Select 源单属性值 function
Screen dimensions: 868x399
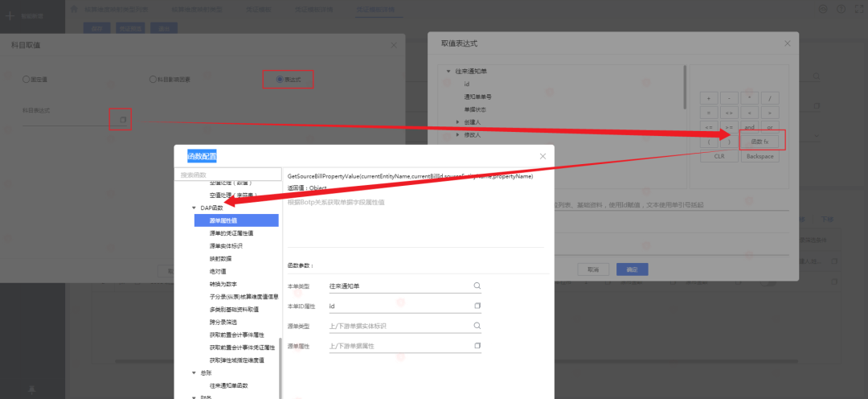click(236, 220)
